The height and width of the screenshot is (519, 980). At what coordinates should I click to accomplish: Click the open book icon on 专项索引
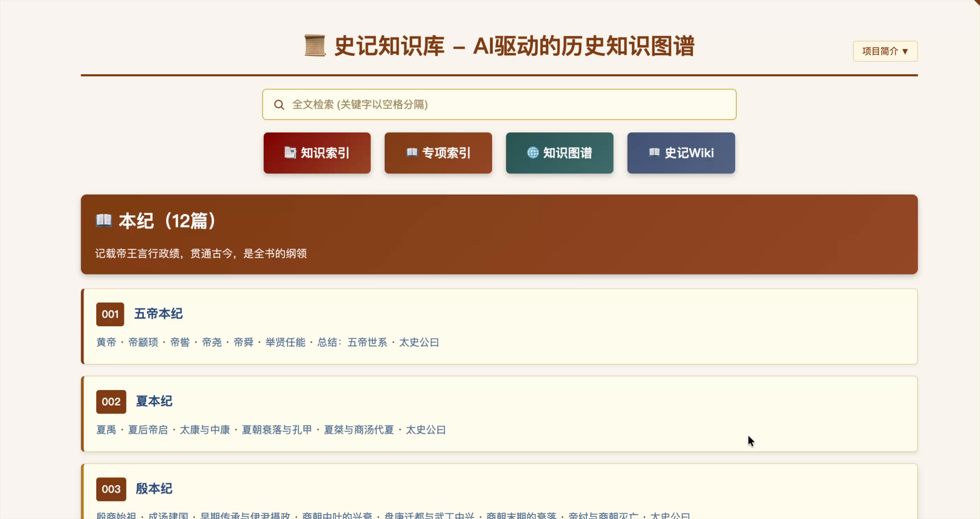[412, 152]
